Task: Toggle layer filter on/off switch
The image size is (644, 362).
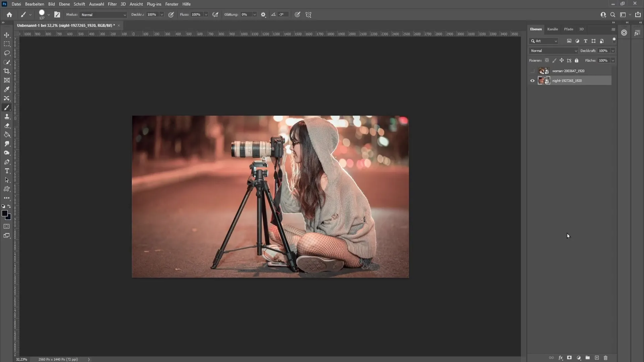Action: [x=614, y=40]
